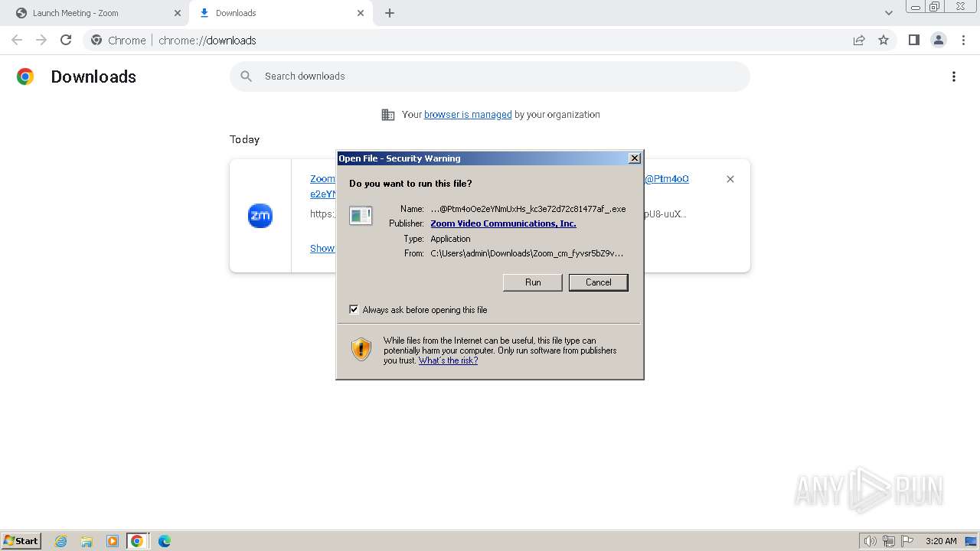The image size is (980, 551).
Task: Close the Security Warning dialog with its X
Action: click(x=634, y=158)
